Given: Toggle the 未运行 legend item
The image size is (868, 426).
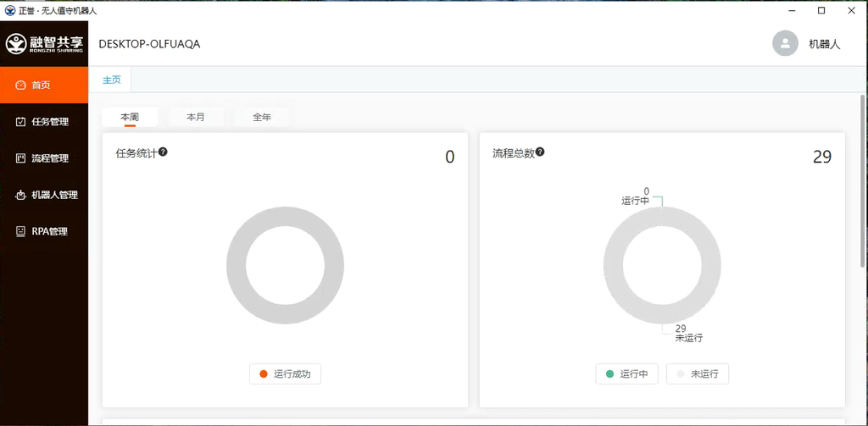Looking at the screenshot, I should click(698, 374).
